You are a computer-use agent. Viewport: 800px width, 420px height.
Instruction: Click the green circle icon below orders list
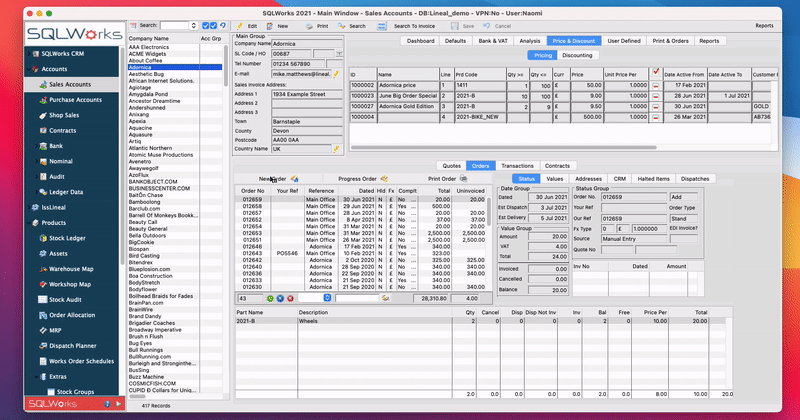coord(269,298)
